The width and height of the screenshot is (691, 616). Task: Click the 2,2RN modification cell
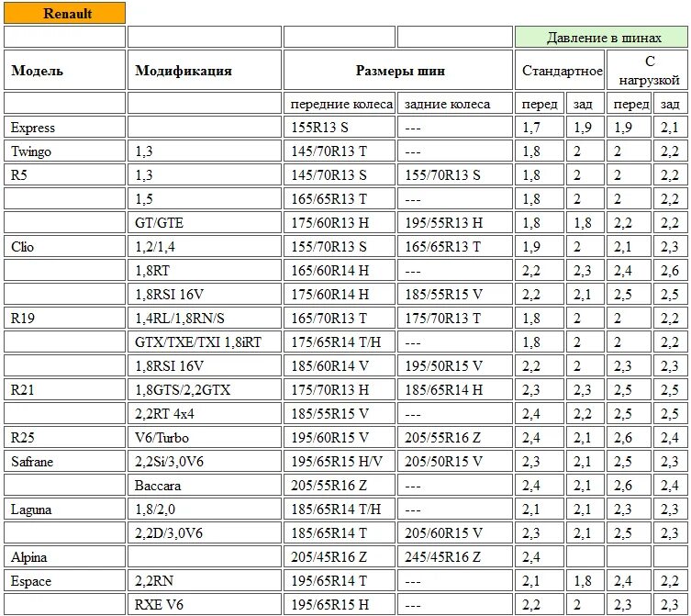204,580
